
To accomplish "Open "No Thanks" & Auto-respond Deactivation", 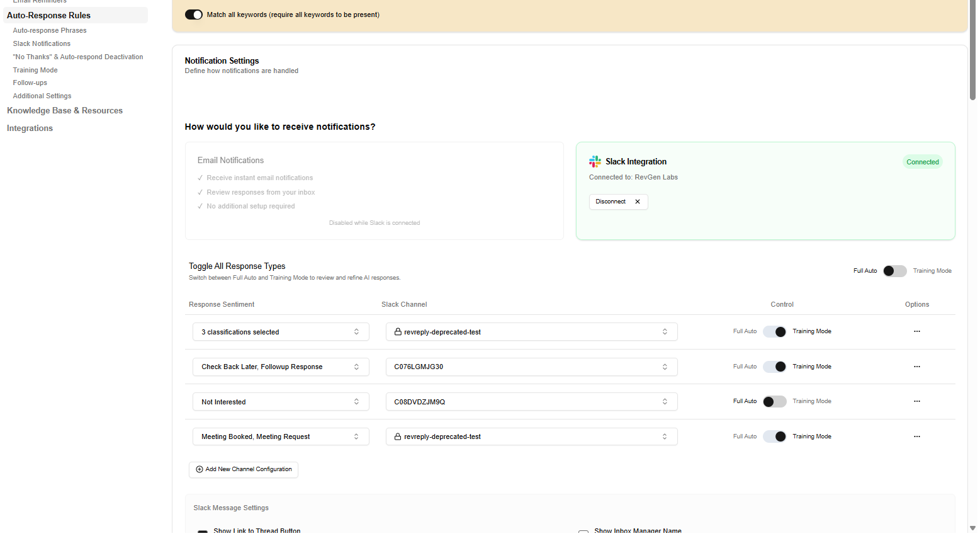I will coord(78,57).
